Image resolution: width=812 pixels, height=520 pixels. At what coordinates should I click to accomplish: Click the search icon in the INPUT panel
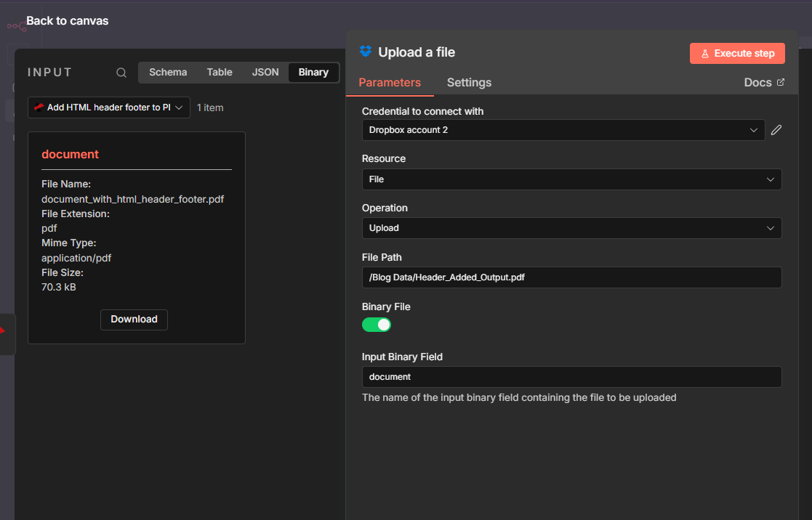pos(121,73)
